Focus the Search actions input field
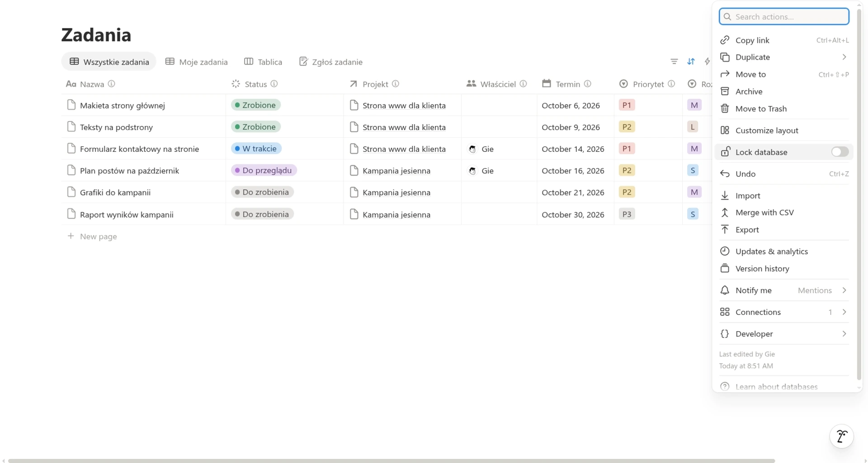Screen dimensions: 868x463 point(784,17)
